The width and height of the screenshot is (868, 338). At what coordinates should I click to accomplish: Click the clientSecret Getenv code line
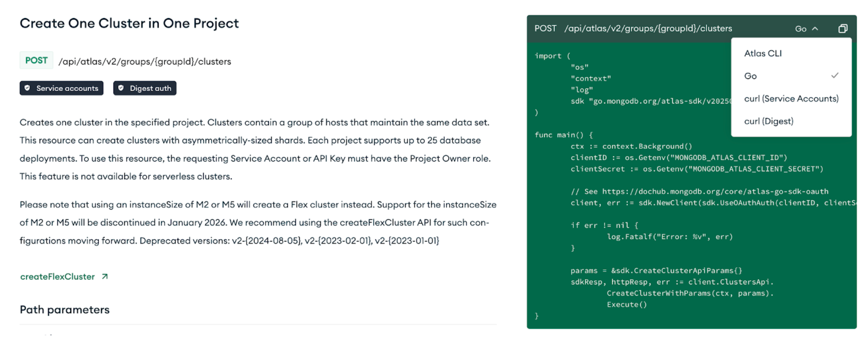697,169
